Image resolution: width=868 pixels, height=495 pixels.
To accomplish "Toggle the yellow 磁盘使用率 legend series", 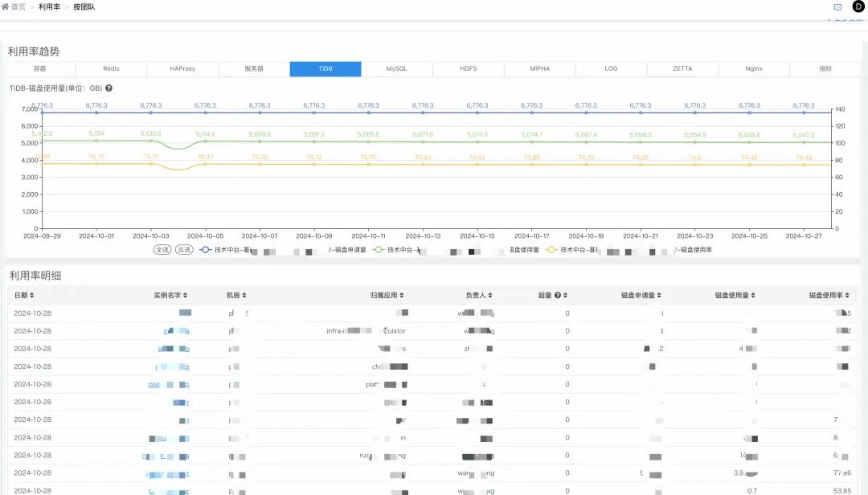I will 628,250.
